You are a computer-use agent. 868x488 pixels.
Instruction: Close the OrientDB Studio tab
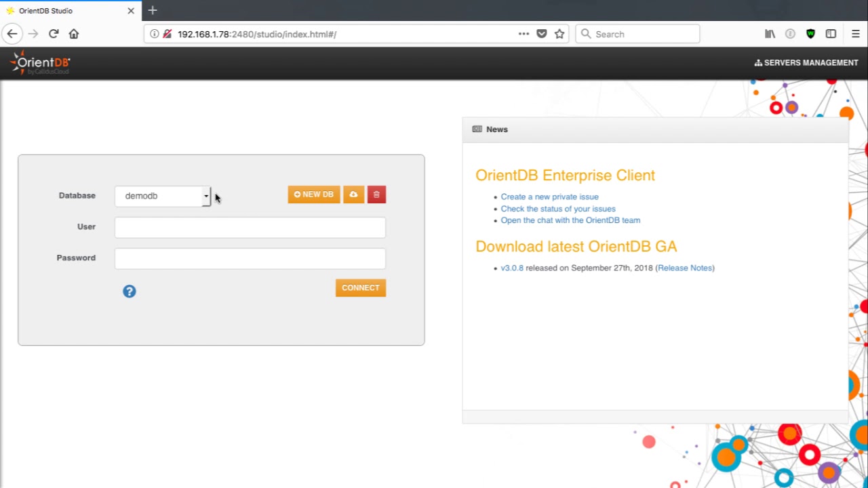[x=131, y=11]
